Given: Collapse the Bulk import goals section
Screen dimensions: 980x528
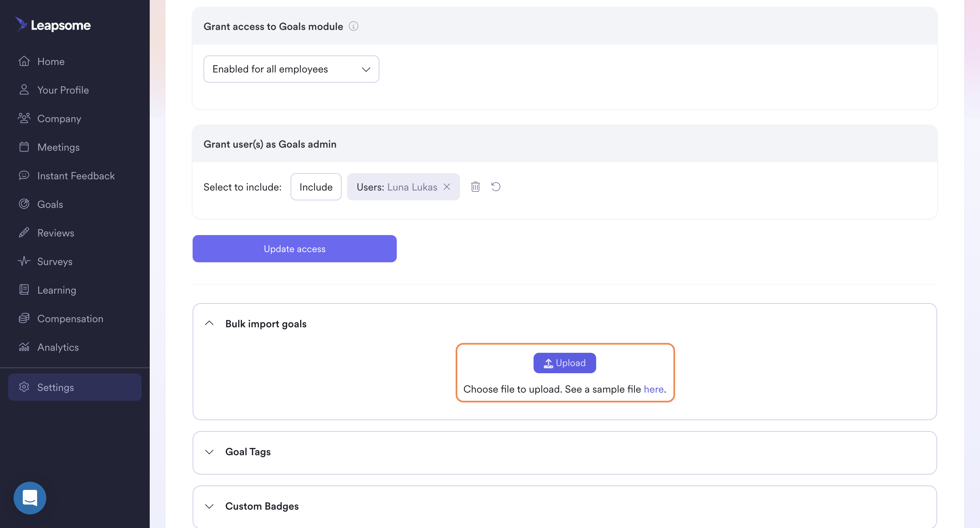Looking at the screenshot, I should [209, 323].
